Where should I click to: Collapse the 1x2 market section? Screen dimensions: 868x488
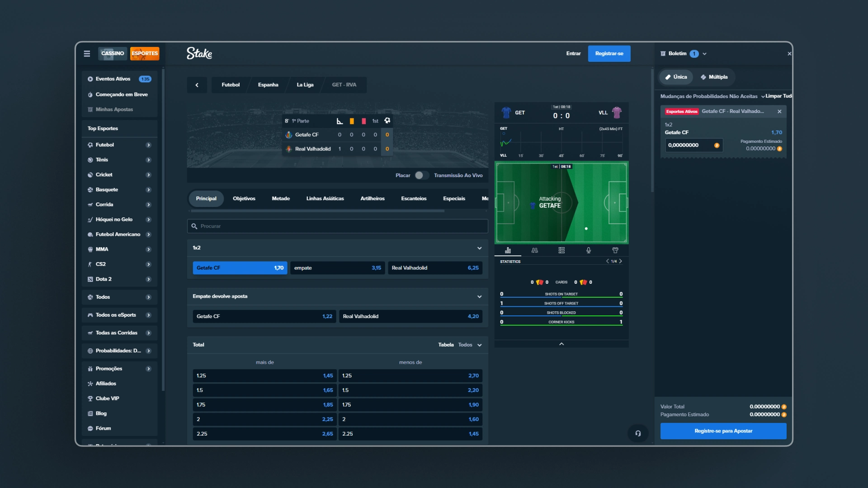click(x=480, y=248)
